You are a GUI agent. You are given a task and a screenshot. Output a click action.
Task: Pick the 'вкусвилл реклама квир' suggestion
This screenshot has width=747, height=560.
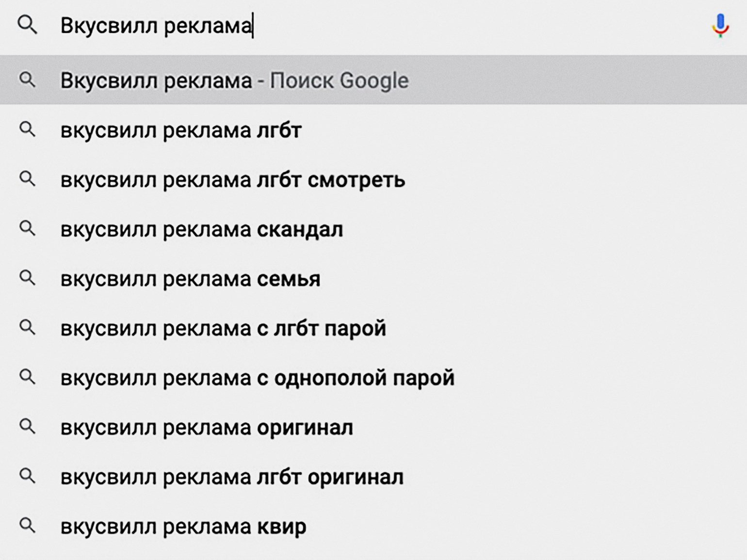click(x=373, y=526)
